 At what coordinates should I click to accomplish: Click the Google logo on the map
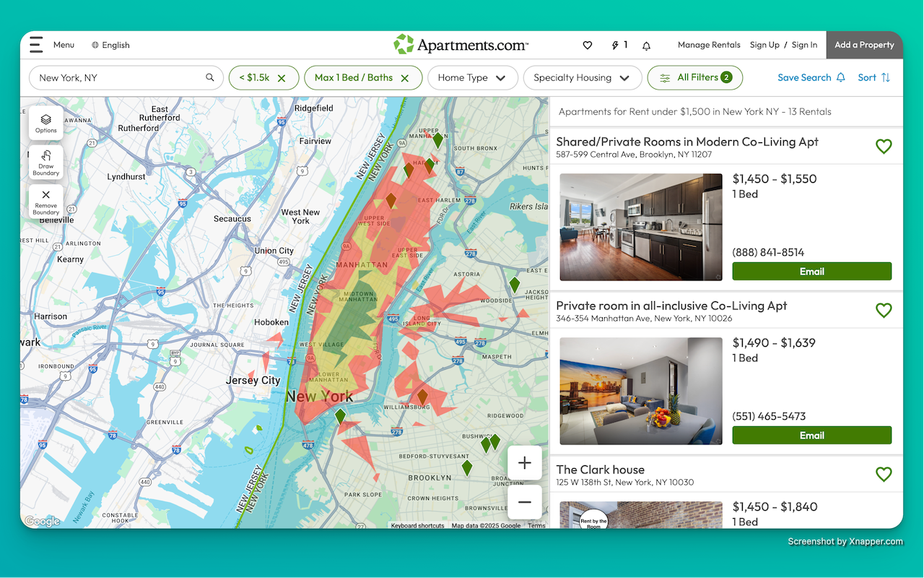tap(42, 522)
